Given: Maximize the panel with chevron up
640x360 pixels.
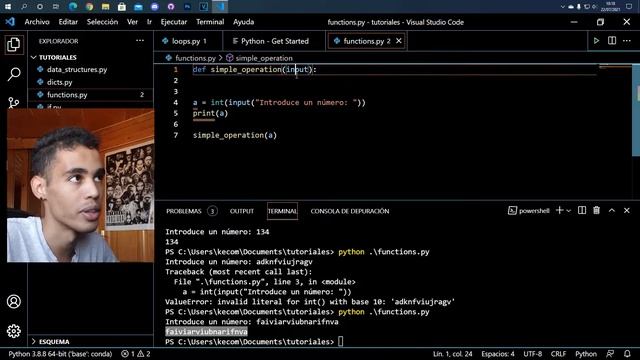Looking at the screenshot, I should click(x=612, y=211).
